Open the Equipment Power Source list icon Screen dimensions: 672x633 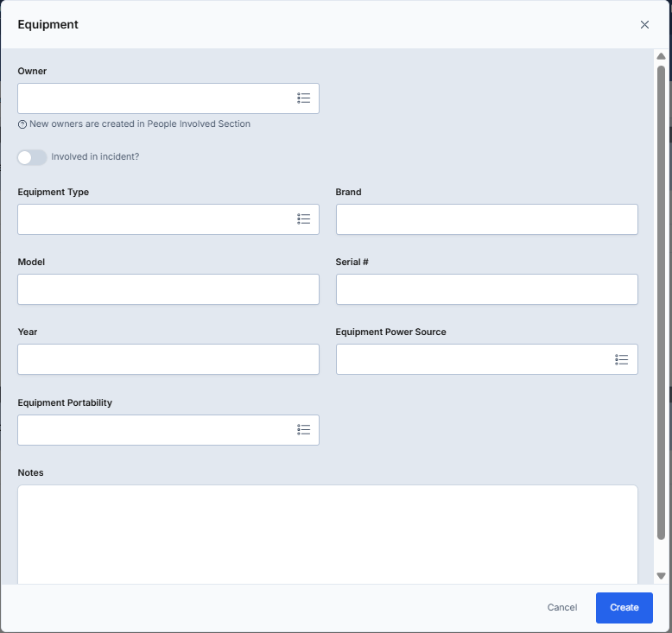point(621,359)
